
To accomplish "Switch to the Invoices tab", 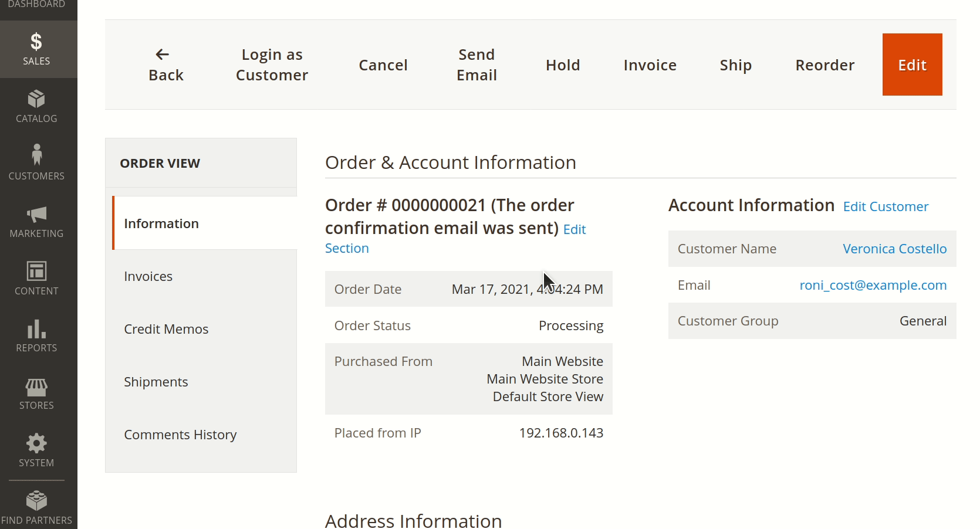I will pos(148,276).
